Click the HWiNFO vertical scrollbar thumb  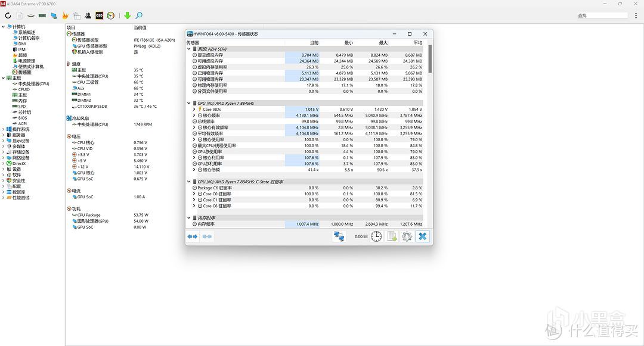pos(430,58)
